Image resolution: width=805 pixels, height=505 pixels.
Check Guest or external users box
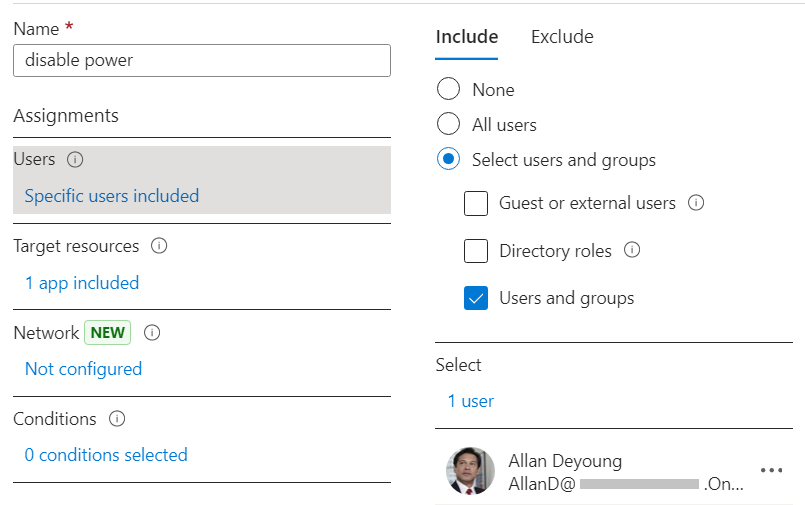(476, 203)
